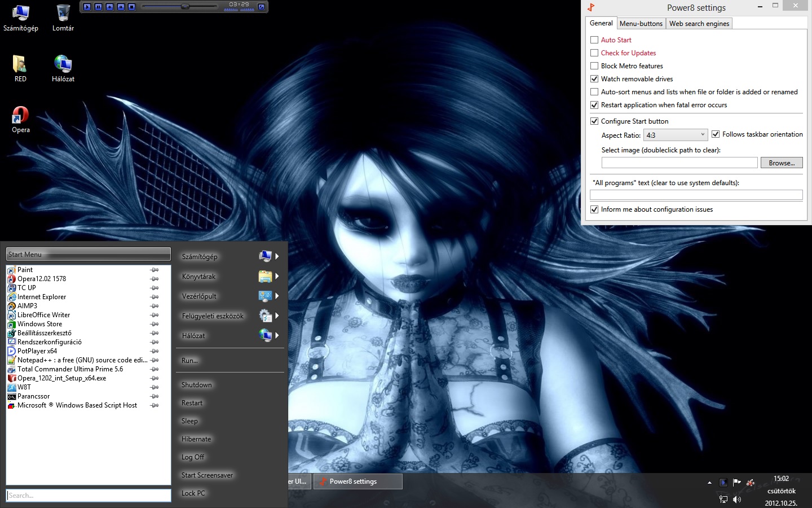Click the Start Menu search field

pyautogui.click(x=89, y=496)
